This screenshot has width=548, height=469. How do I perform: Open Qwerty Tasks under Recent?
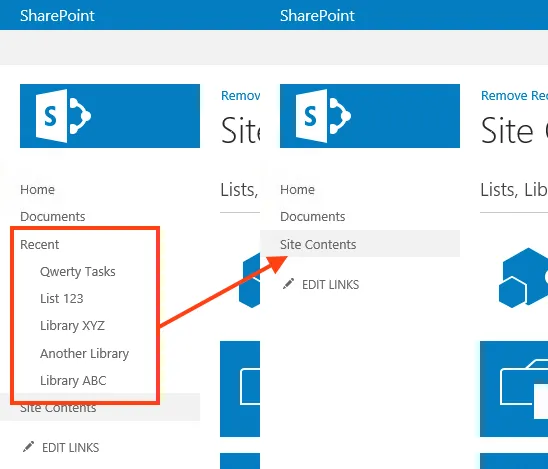pos(78,272)
